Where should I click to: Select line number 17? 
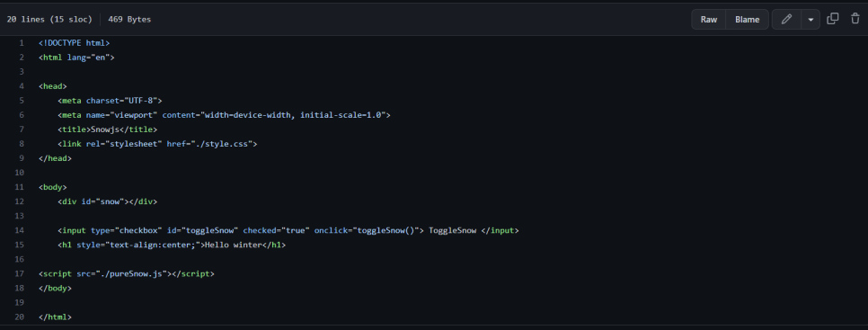pyautogui.click(x=20, y=273)
